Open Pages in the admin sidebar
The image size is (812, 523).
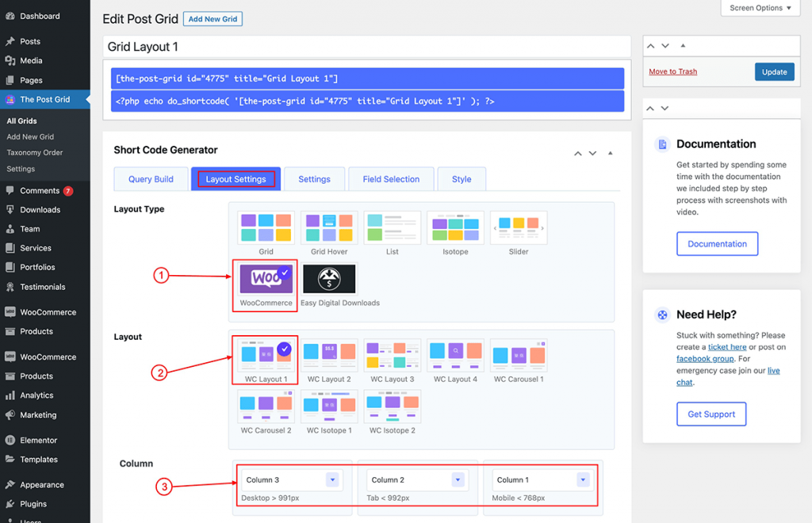[31, 80]
